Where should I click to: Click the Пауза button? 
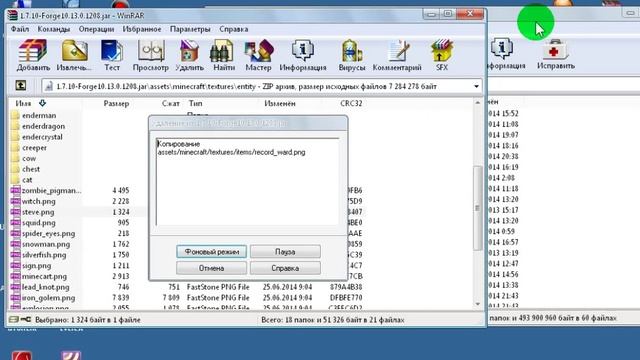tap(285, 251)
